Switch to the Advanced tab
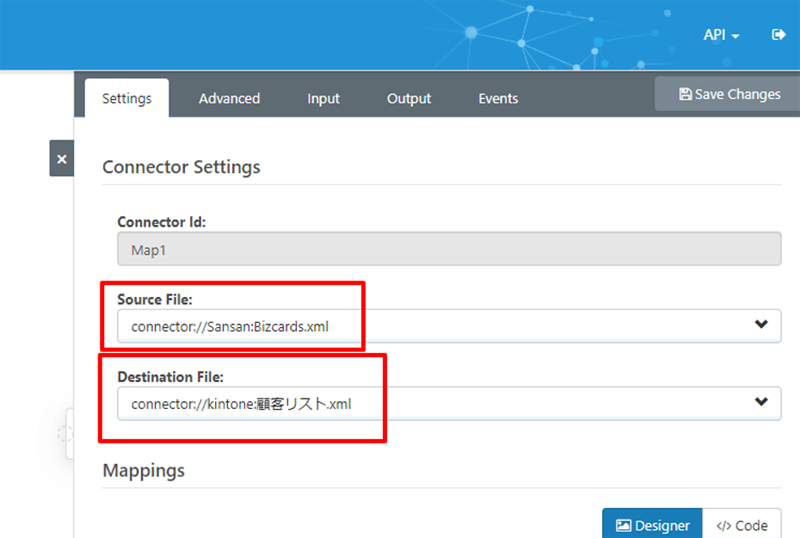 click(x=229, y=99)
